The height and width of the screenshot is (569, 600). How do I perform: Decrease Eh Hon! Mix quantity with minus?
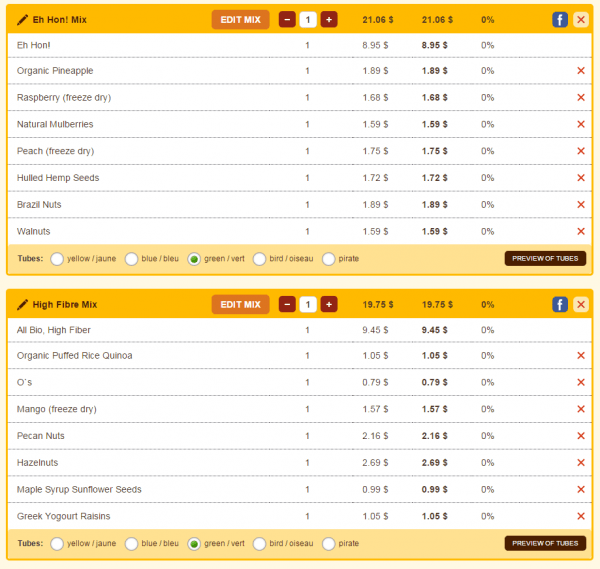coord(287,19)
